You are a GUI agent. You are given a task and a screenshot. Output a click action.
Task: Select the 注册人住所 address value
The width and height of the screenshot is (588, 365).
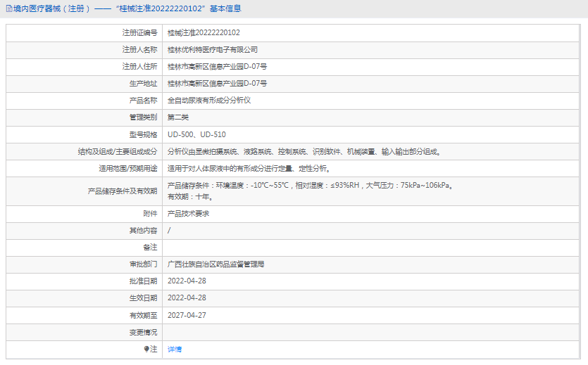click(x=217, y=67)
